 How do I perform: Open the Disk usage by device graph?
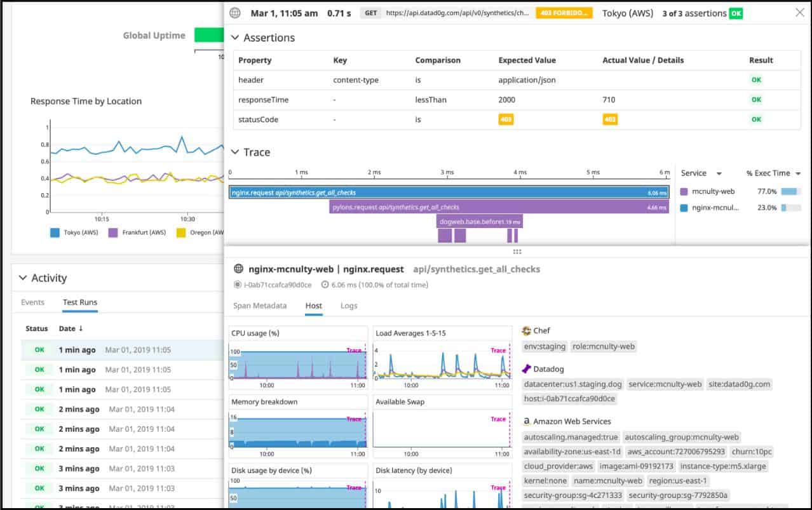(298, 486)
